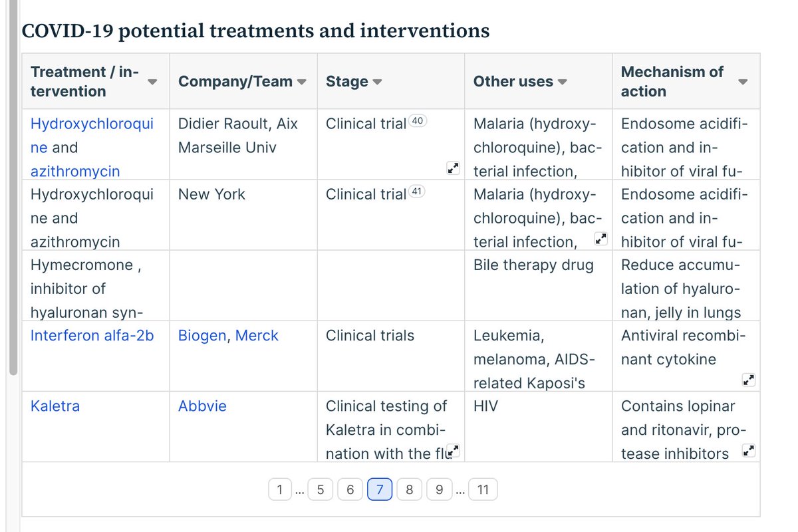The height and width of the screenshot is (532, 798).
Task: Open Stage column dropdown arrow
Action: [377, 82]
